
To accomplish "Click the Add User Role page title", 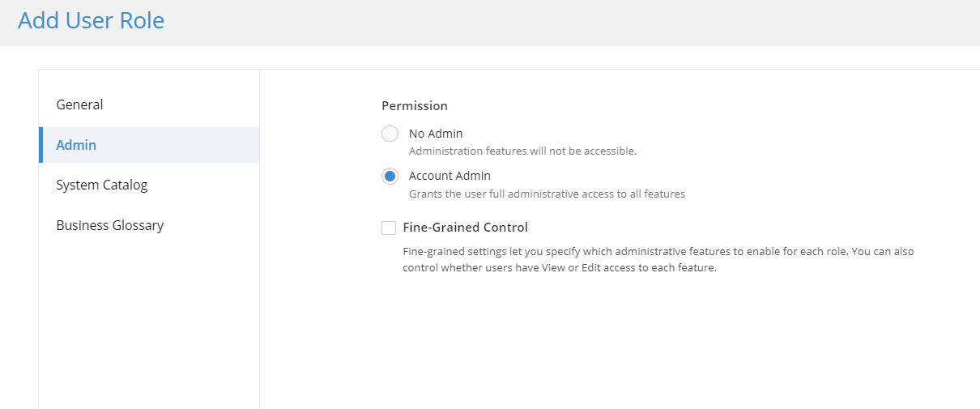I will tap(91, 20).
